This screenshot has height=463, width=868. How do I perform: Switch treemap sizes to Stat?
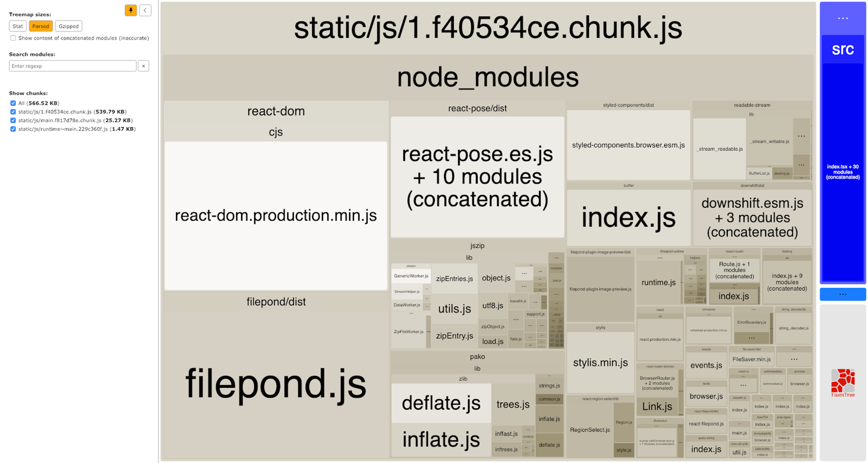click(x=18, y=26)
